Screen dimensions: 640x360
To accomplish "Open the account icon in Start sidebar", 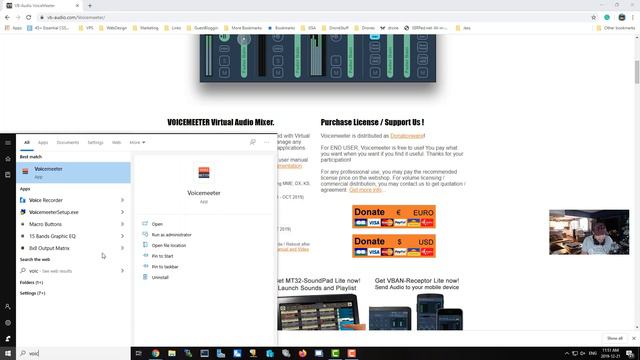I will (x=8, y=307).
